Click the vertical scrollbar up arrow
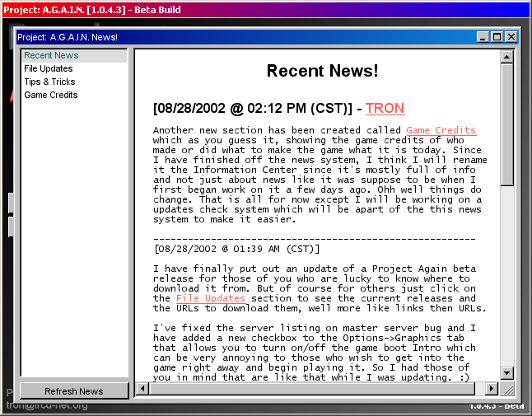 coord(507,57)
